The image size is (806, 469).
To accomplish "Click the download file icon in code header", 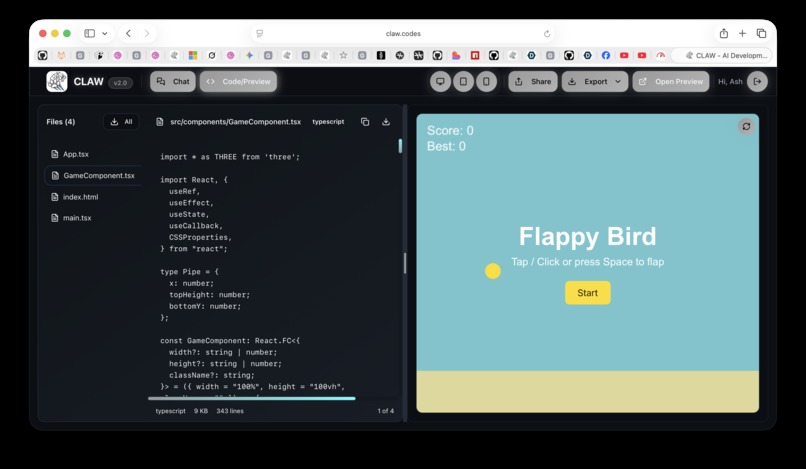I will click(x=386, y=122).
